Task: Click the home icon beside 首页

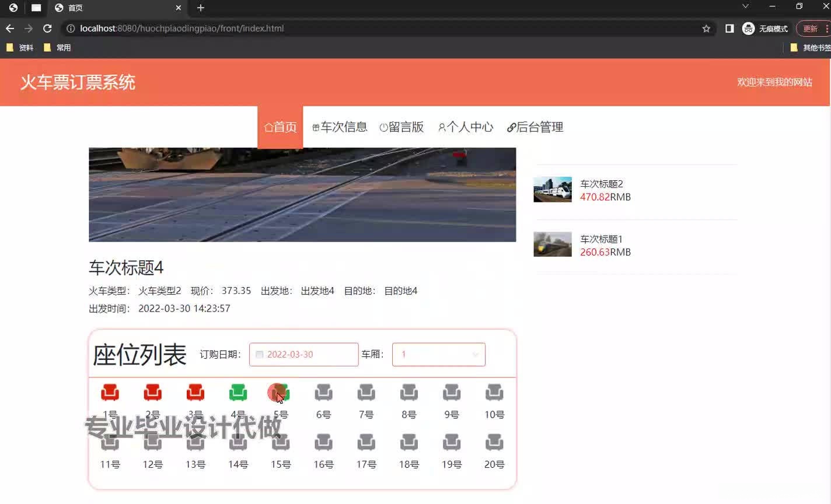Action: (268, 127)
